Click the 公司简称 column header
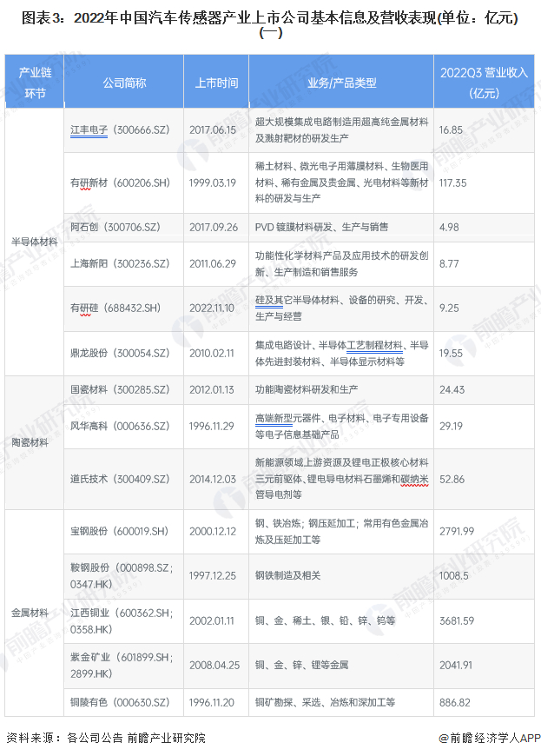The height and width of the screenshot is (756, 541). 124,82
